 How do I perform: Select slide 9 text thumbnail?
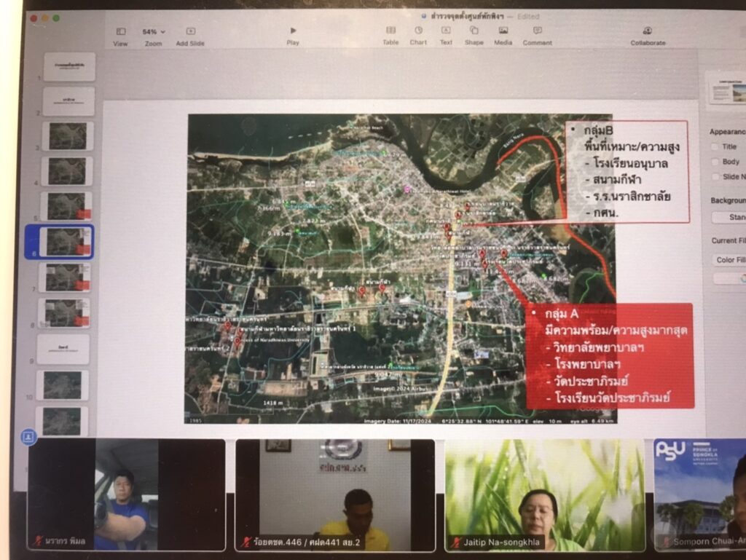tap(63, 349)
